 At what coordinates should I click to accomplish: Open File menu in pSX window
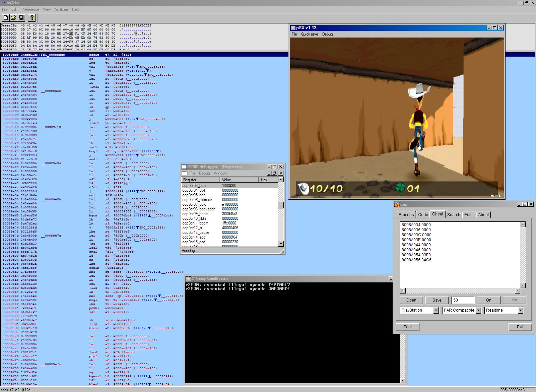pos(294,34)
